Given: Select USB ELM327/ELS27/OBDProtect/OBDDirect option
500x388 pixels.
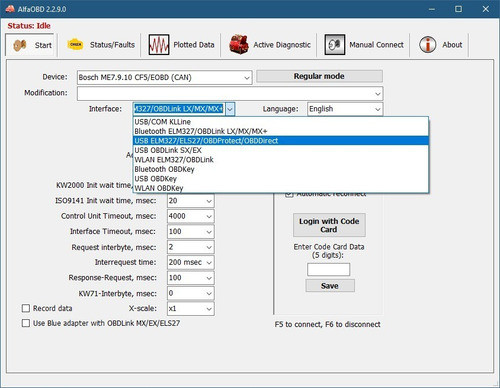Looking at the screenshot, I should click(281, 141).
